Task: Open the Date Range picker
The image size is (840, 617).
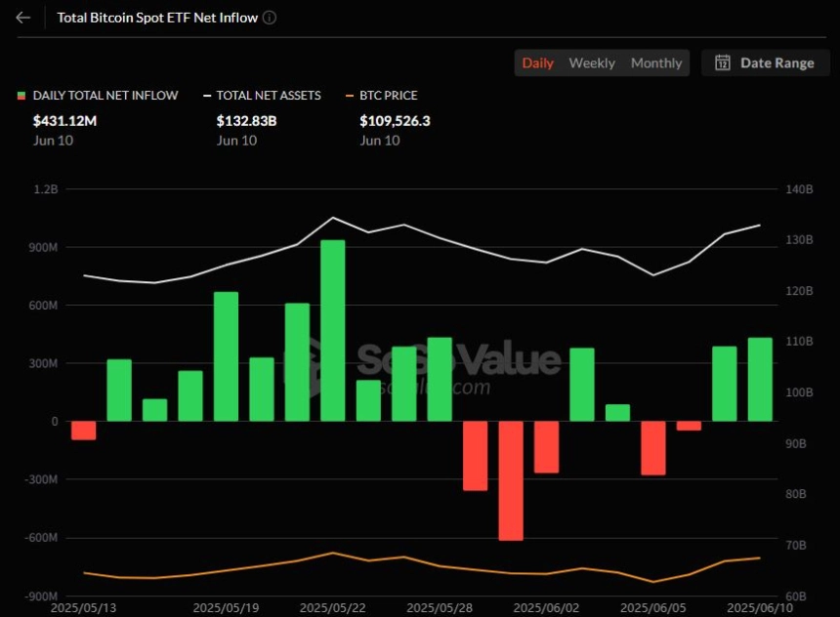Action: pos(765,62)
